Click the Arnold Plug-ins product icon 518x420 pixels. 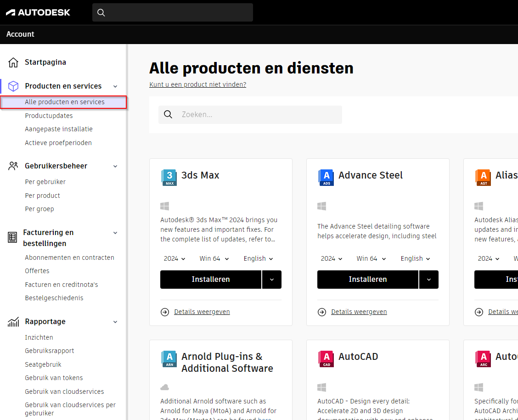tap(169, 359)
